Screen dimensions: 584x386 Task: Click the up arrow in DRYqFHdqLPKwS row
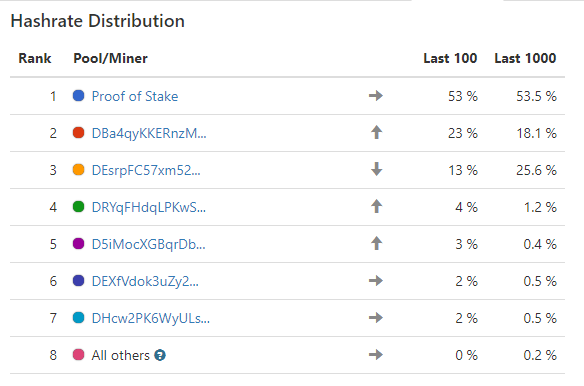(377, 206)
